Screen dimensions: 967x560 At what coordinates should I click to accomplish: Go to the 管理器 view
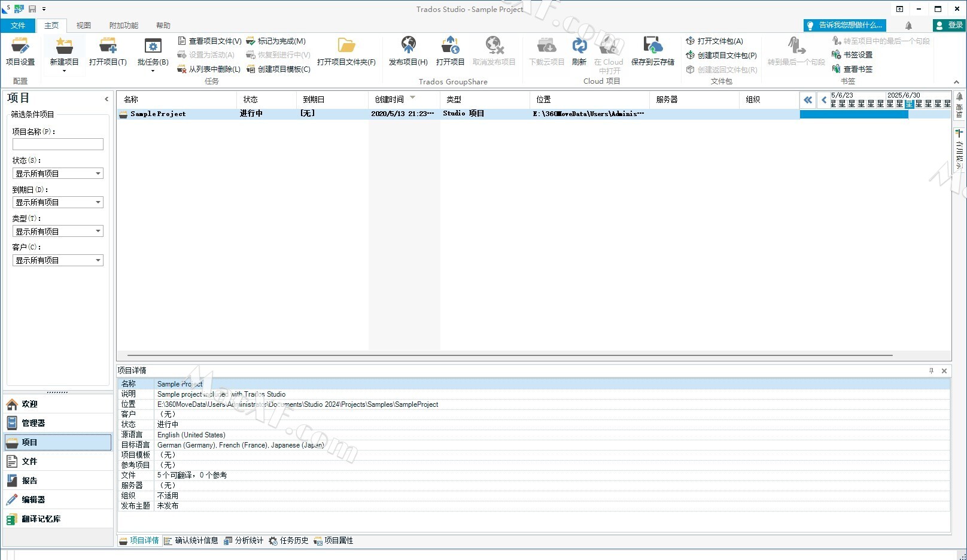click(58, 423)
